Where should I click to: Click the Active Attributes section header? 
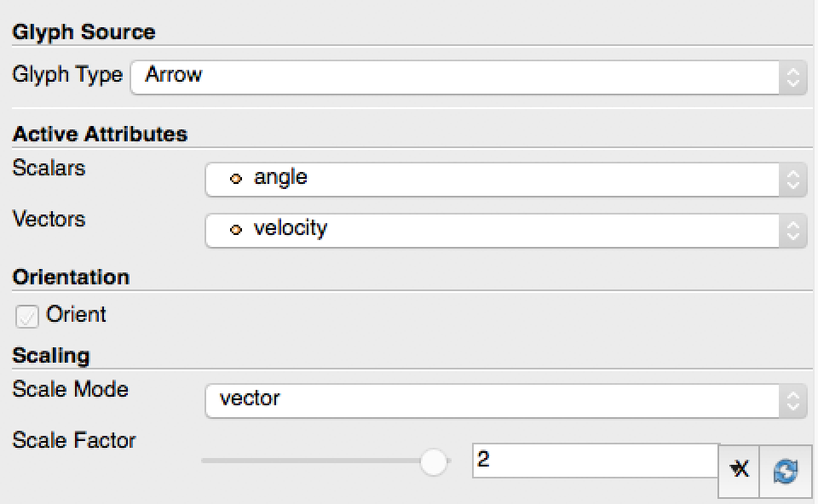(100, 135)
